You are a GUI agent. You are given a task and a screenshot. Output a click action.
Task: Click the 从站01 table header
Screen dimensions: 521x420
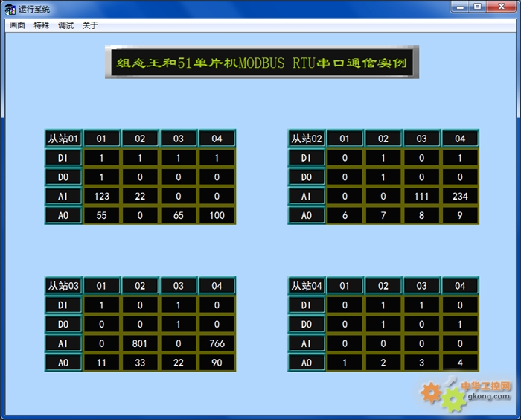coord(63,139)
